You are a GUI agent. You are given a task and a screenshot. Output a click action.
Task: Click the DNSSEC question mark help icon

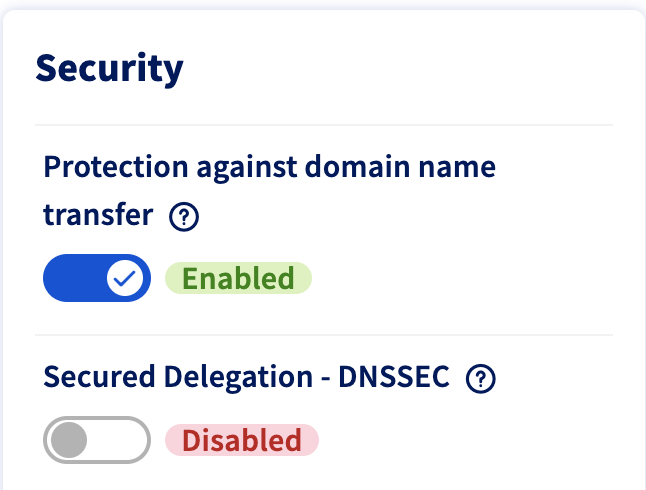[482, 378]
